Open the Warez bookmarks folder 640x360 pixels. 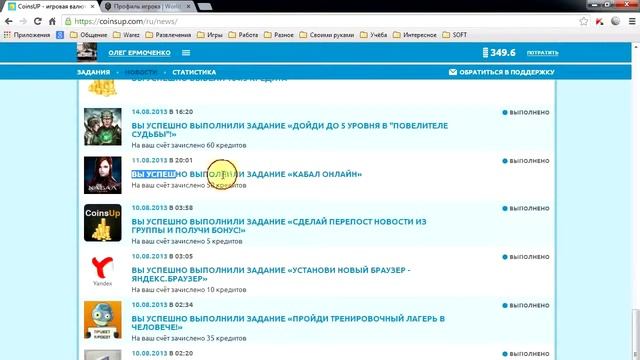(x=127, y=35)
